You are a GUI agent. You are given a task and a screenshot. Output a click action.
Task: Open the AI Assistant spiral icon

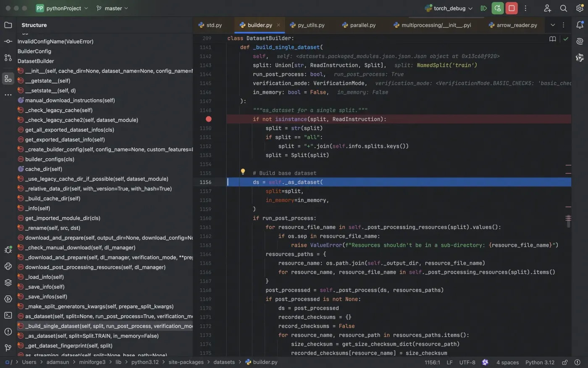pyautogui.click(x=580, y=41)
